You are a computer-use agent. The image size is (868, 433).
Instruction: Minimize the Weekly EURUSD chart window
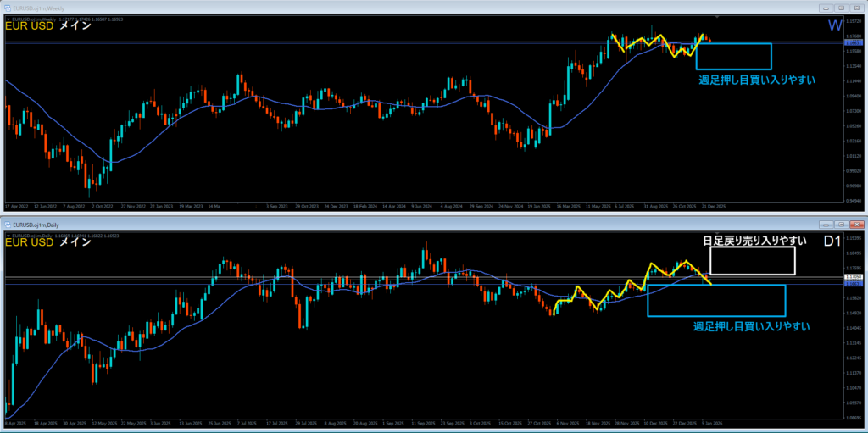click(x=825, y=8)
